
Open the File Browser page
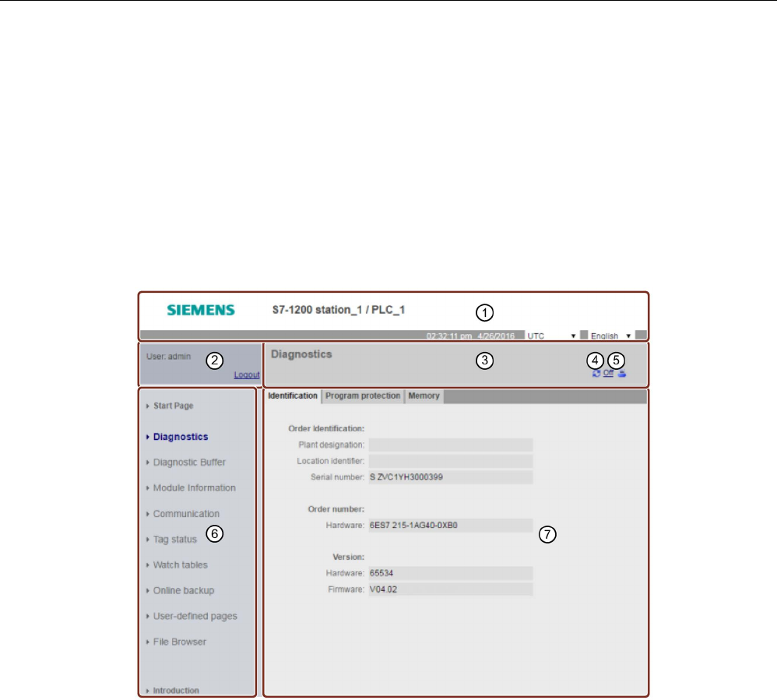click(x=179, y=642)
